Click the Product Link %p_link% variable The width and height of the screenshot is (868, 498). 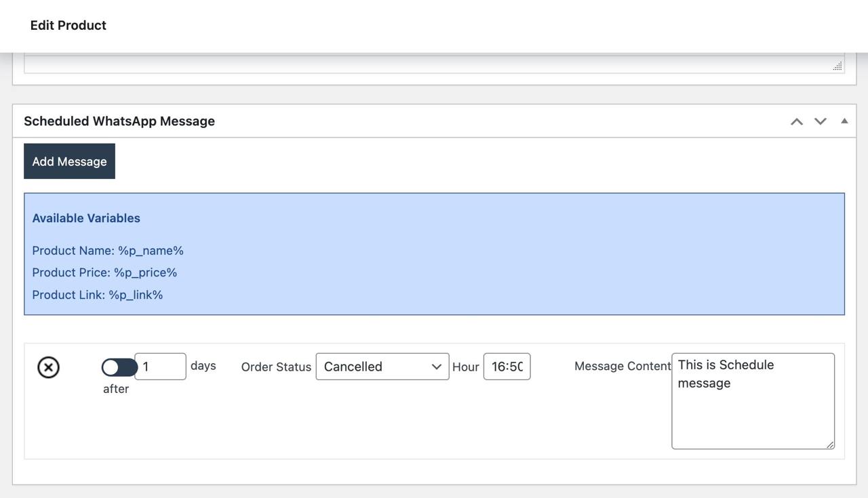(x=98, y=295)
